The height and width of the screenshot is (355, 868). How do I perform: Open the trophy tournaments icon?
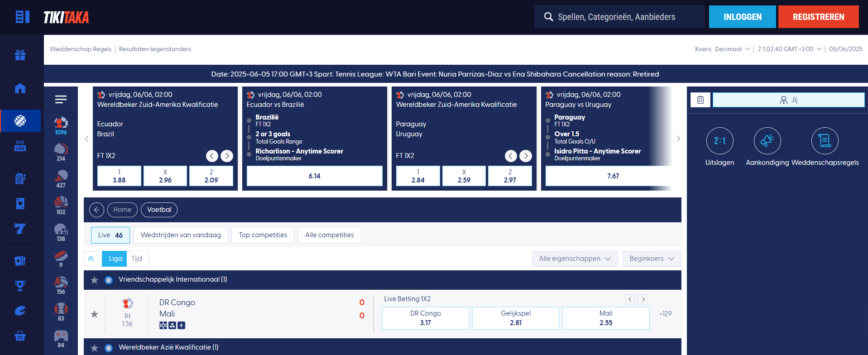click(x=20, y=286)
